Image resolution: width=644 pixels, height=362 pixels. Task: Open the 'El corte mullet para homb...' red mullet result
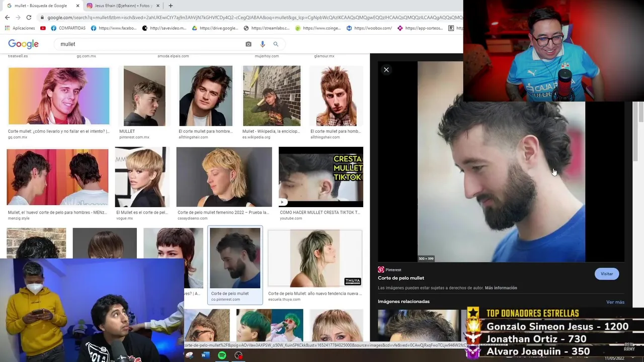[x=336, y=96]
